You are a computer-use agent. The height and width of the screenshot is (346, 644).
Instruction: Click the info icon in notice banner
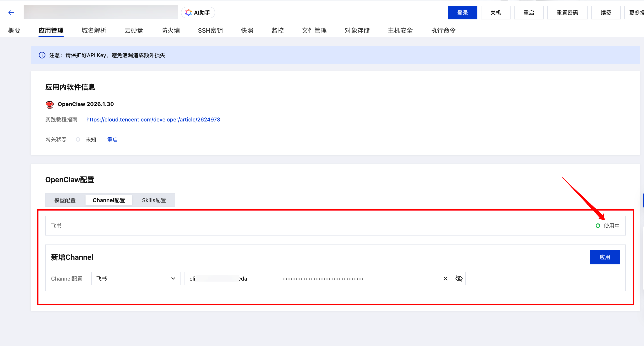point(42,55)
